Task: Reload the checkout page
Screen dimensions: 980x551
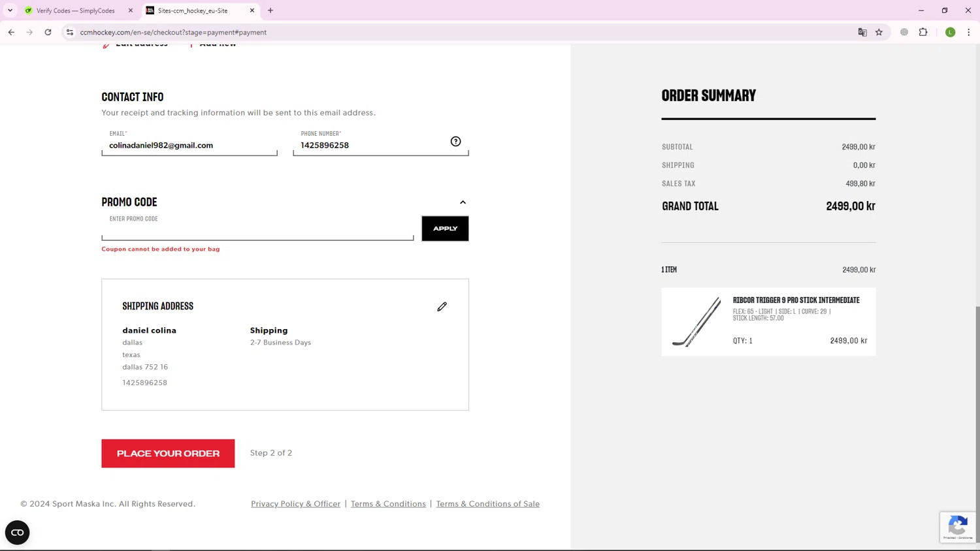Action: tap(48, 32)
